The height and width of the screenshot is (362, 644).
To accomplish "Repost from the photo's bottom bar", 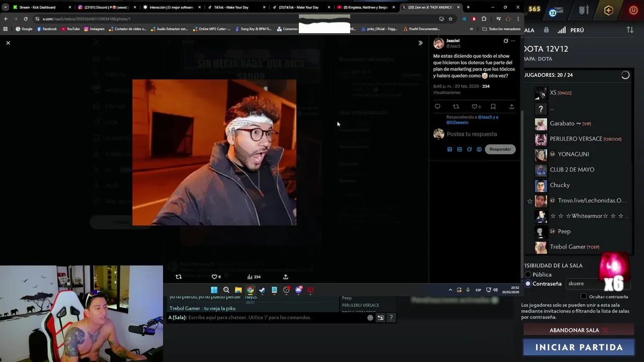I will coord(179,277).
